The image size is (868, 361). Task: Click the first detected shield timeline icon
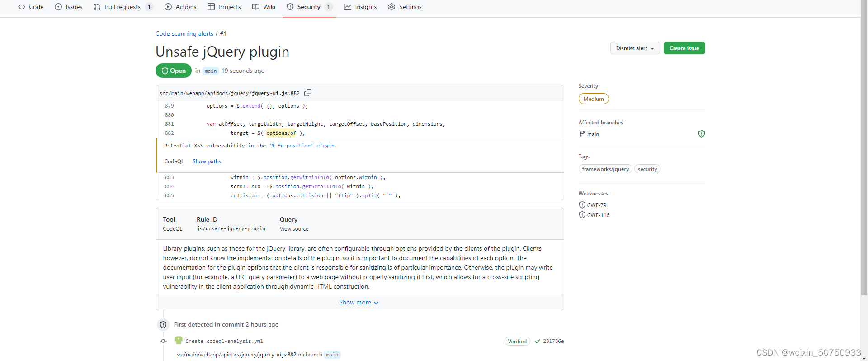click(x=163, y=325)
